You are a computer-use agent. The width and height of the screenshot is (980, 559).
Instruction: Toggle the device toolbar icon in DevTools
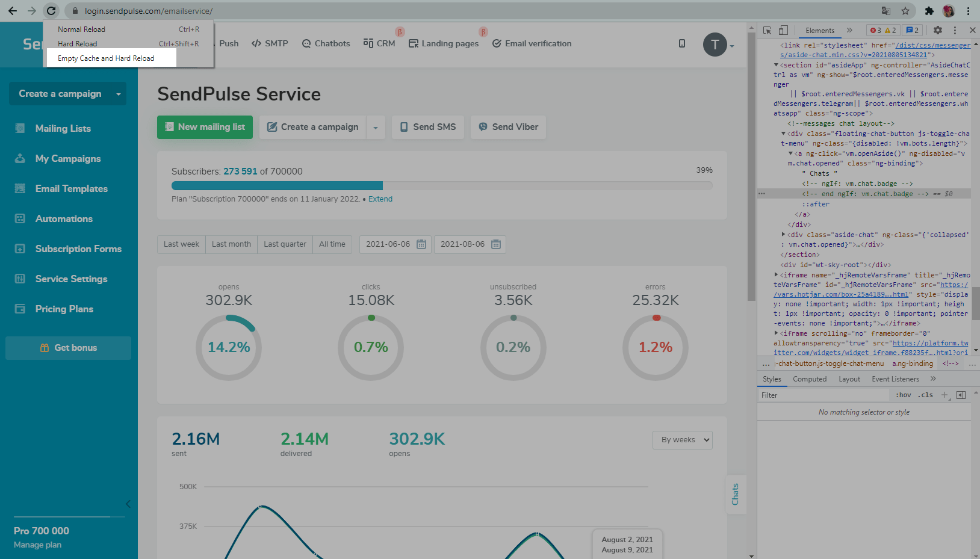783,30
